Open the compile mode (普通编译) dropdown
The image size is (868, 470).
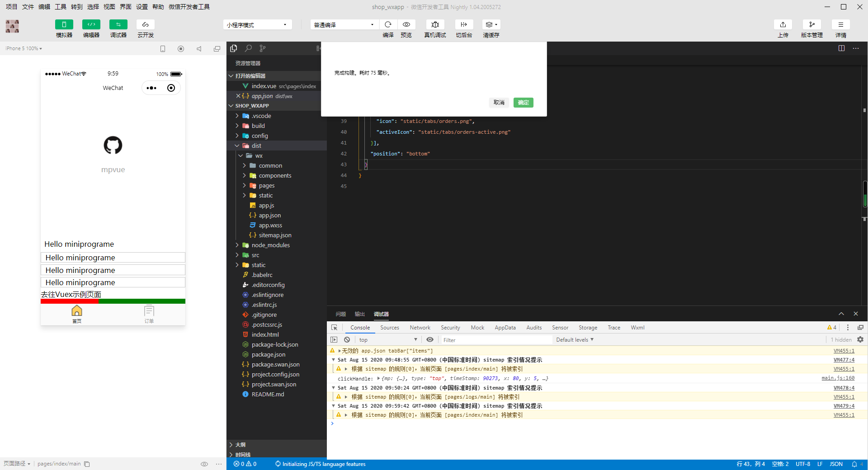point(344,25)
